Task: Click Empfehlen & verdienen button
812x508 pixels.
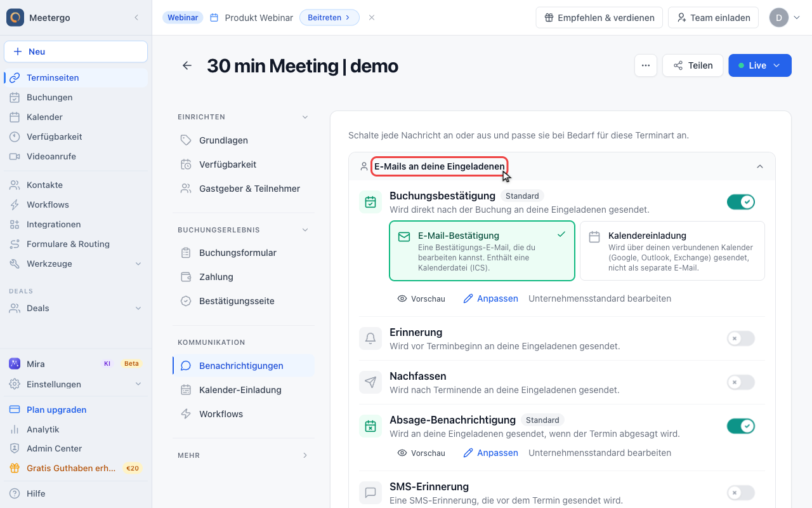Action: tap(599, 18)
